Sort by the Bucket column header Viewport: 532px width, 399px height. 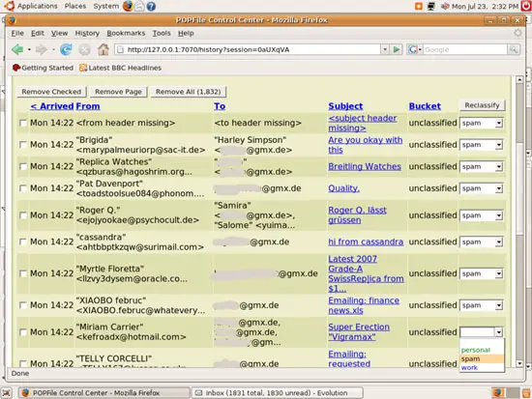point(425,106)
